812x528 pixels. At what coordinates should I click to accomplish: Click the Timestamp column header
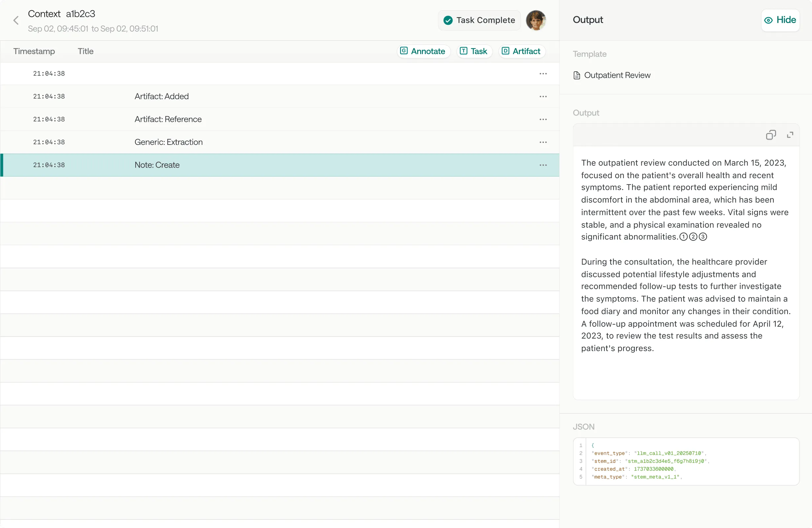click(34, 51)
